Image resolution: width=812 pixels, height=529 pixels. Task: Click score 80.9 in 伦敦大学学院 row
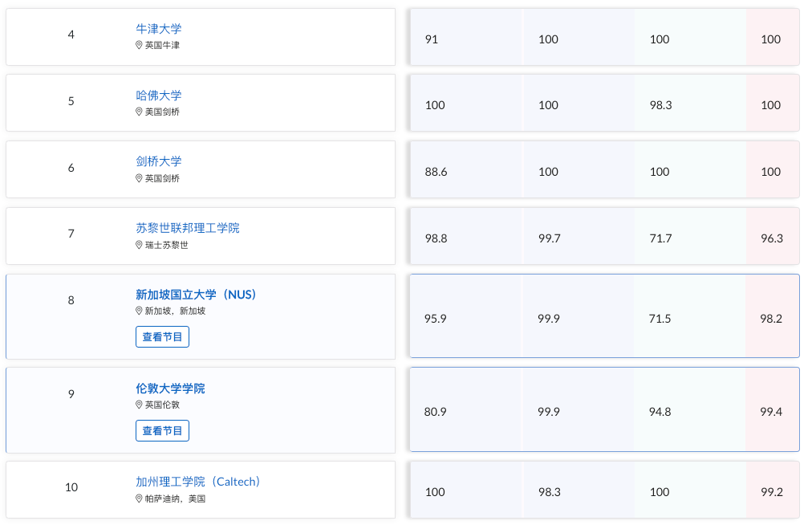(436, 412)
